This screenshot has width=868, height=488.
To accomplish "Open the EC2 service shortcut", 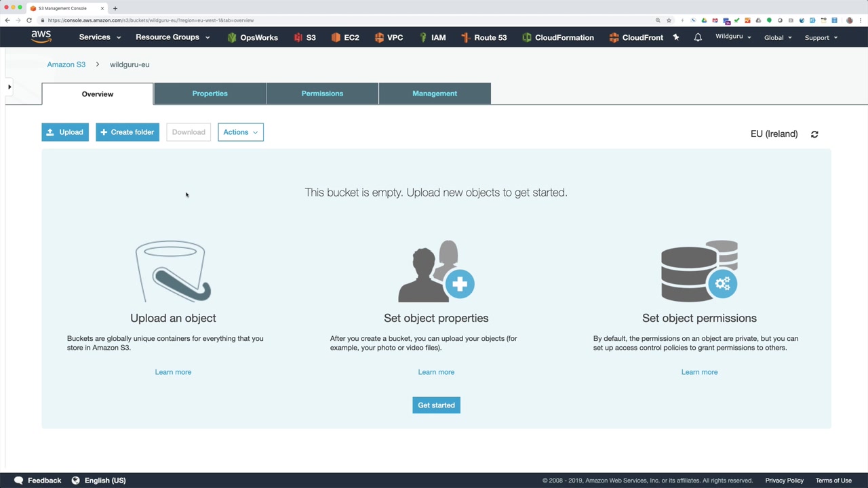I will point(344,37).
